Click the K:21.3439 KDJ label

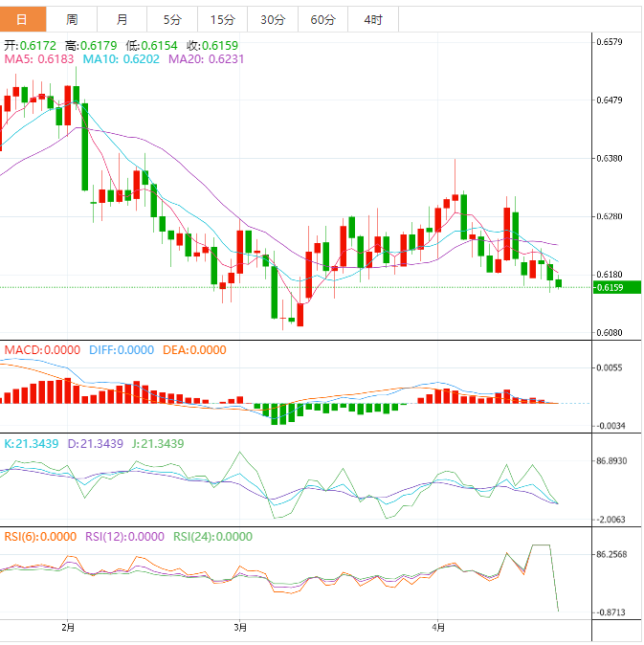point(32,444)
